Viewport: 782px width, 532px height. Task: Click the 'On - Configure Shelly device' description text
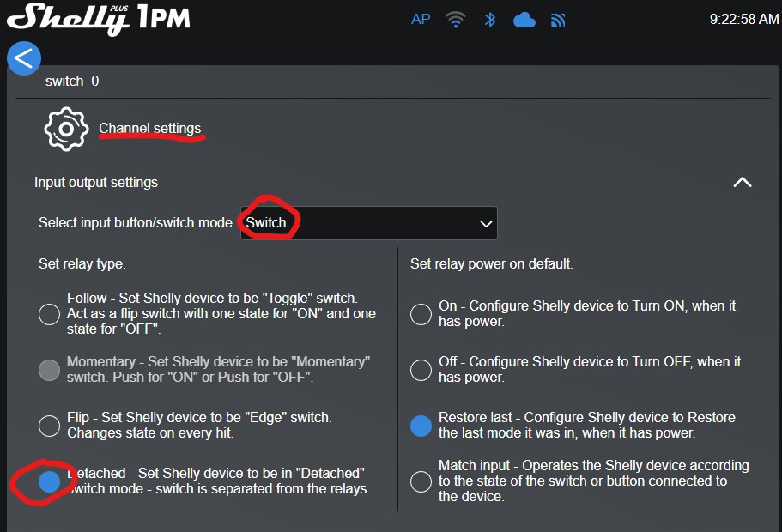(x=587, y=313)
